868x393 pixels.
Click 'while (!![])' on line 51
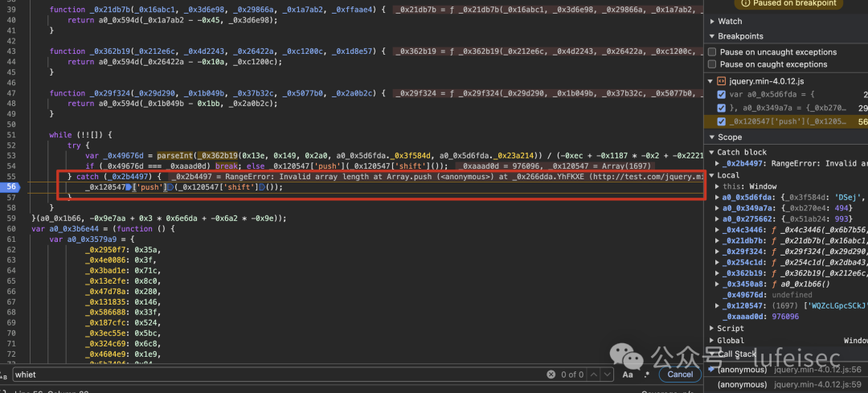click(76, 134)
